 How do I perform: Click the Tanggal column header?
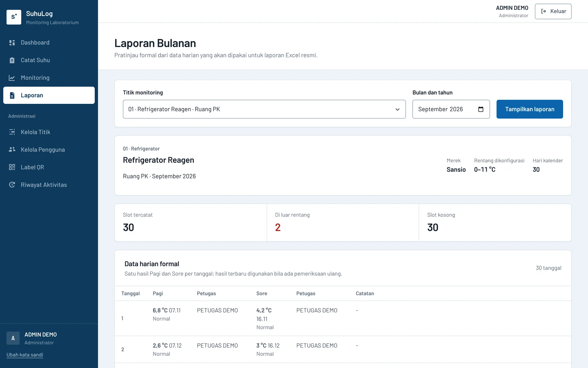coord(131,294)
